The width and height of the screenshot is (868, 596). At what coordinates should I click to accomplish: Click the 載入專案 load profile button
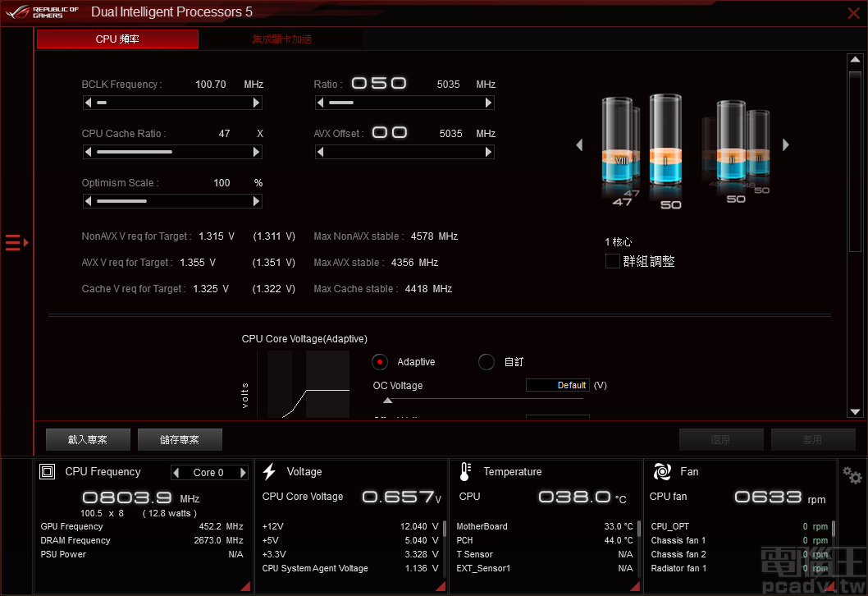tap(88, 440)
